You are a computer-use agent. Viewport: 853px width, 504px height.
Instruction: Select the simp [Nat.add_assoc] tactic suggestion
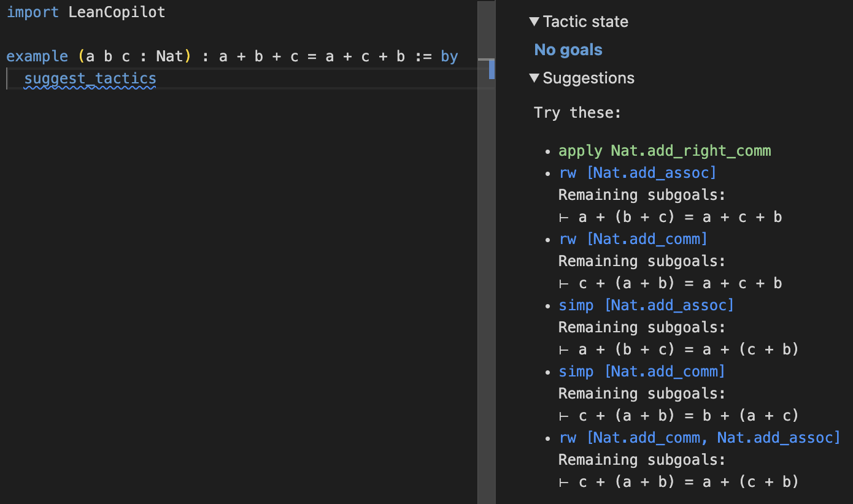pos(646,305)
